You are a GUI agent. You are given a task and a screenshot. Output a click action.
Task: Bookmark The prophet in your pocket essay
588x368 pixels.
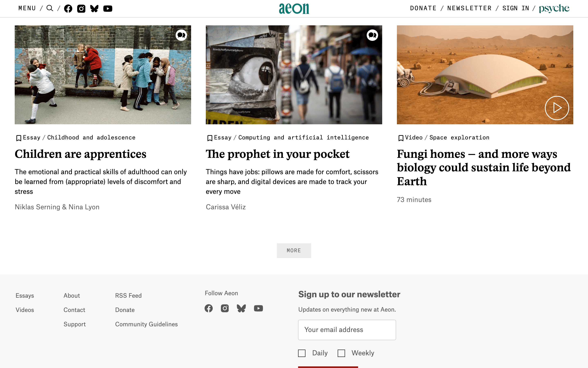pos(210,138)
